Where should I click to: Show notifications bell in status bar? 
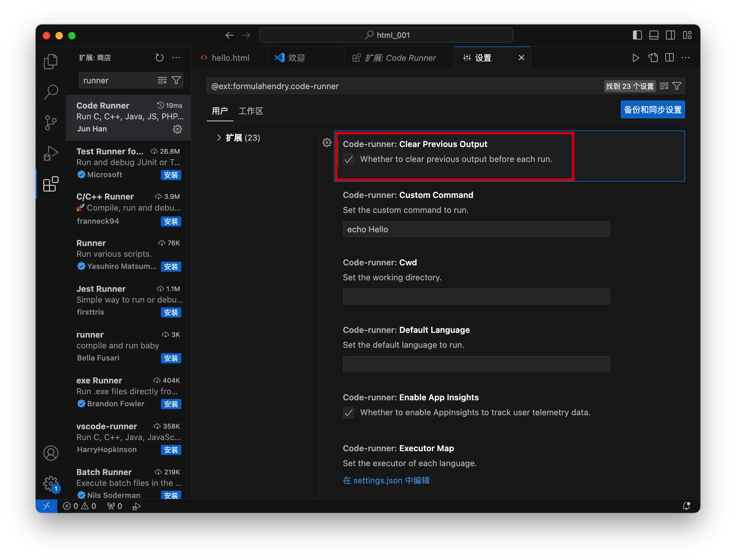[x=686, y=506]
